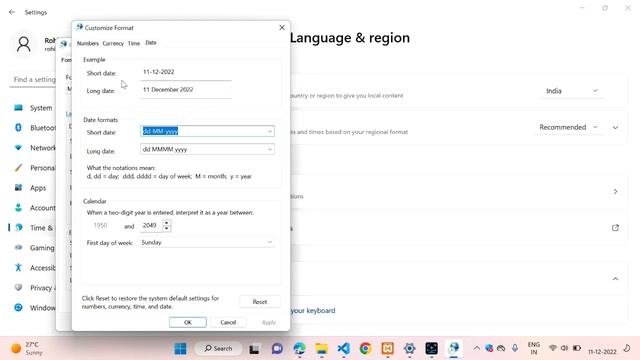640x360 pixels.
Task: Switch to the Currency tab
Action: click(x=113, y=43)
